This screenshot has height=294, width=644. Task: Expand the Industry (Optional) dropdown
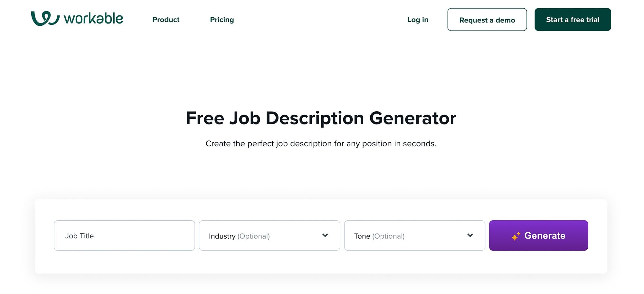pyautogui.click(x=270, y=235)
